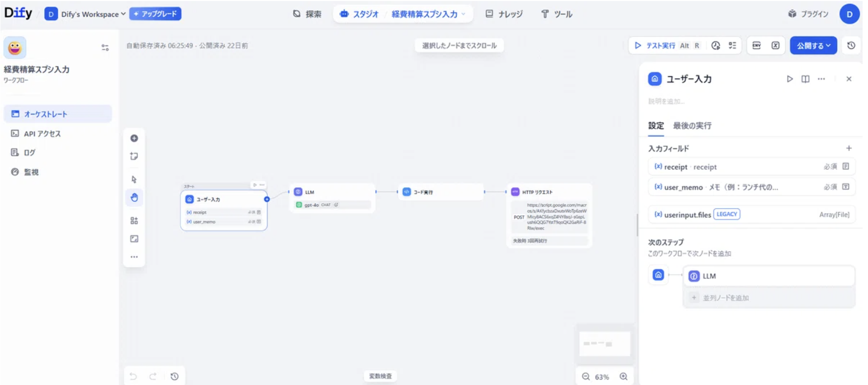Open the LLM next step entry
Image resolution: width=868 pixels, height=385 pixels.
(769, 276)
